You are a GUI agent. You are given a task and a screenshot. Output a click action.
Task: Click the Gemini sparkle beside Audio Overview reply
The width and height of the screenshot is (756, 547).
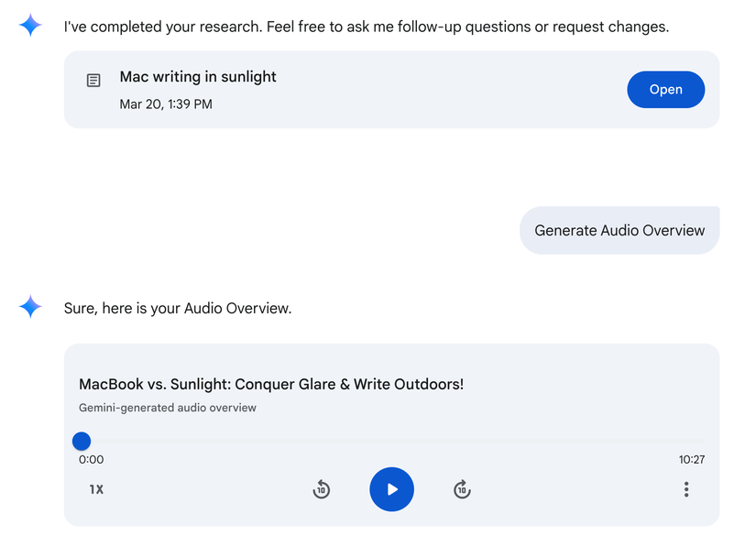(30, 307)
